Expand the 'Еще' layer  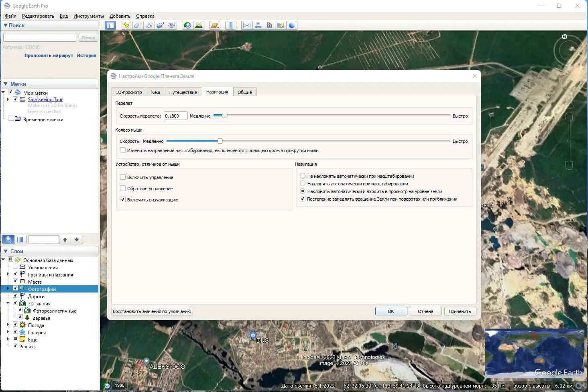click(x=8, y=339)
